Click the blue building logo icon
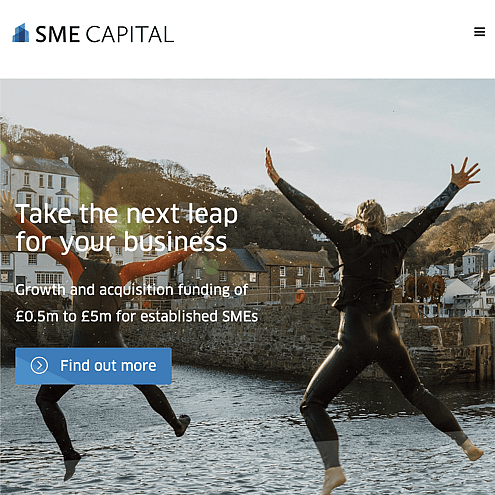The image size is (495, 495). [x=21, y=33]
